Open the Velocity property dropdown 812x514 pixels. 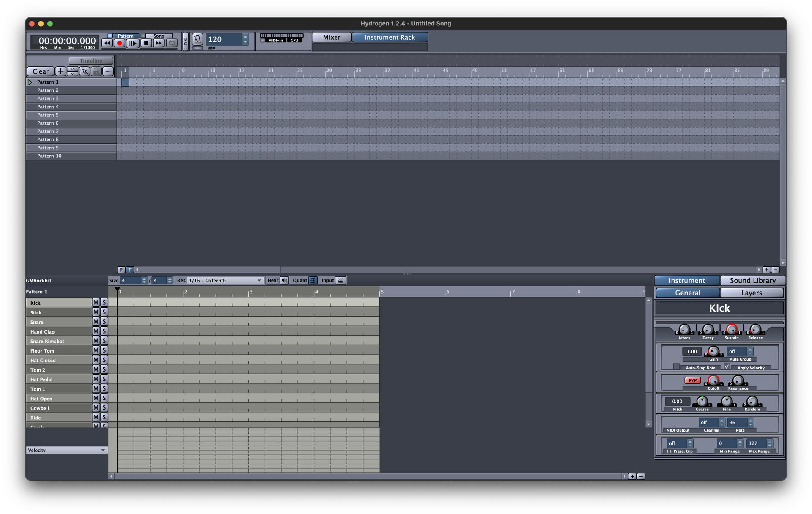point(67,451)
